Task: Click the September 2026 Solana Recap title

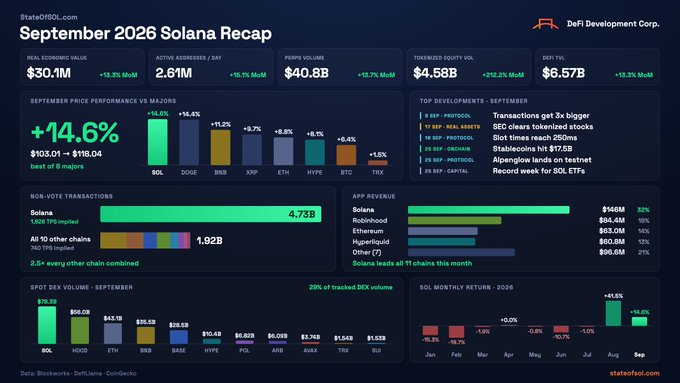Action: pyautogui.click(x=146, y=33)
